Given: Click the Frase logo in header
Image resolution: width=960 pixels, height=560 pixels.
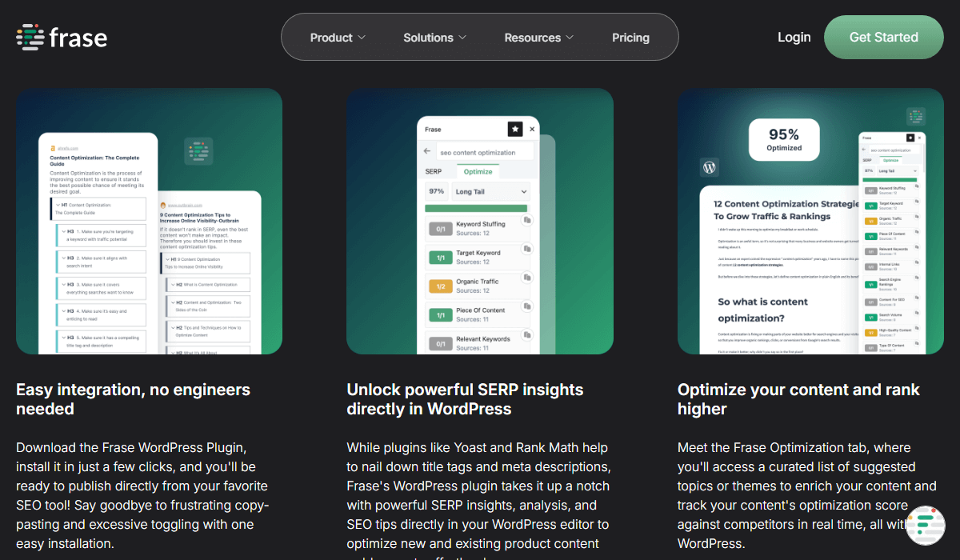Looking at the screenshot, I should (x=62, y=37).
